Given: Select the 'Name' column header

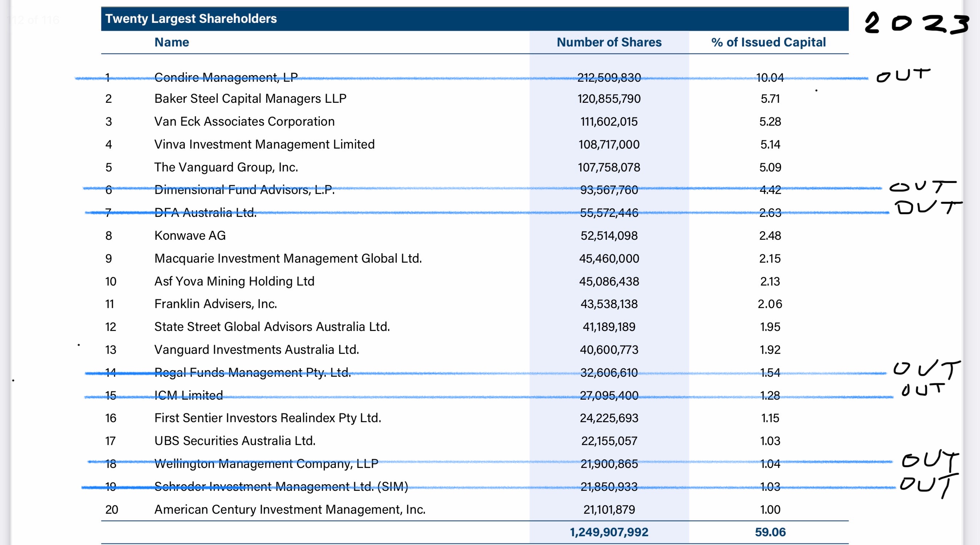Looking at the screenshot, I should click(x=172, y=42).
